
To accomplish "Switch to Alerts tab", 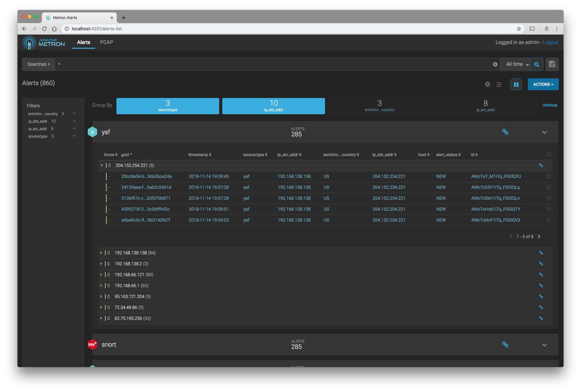I will coord(84,42).
